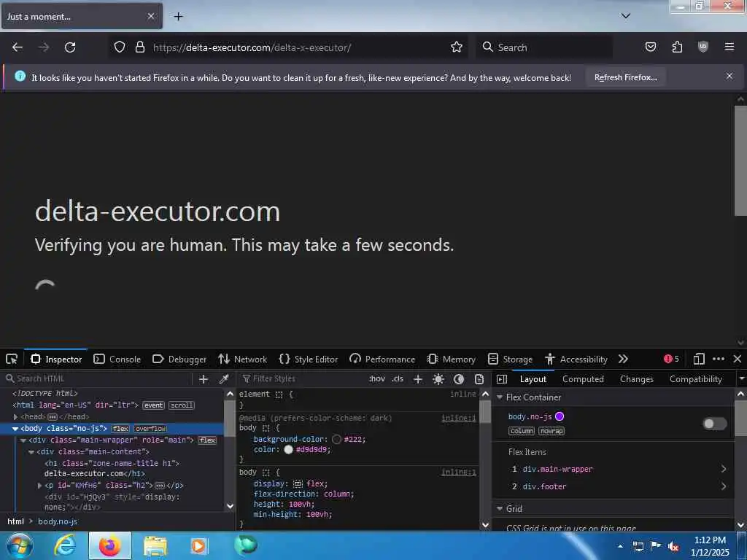This screenshot has height=560, width=747.
Task: Click the browser Search box
Action: click(543, 47)
